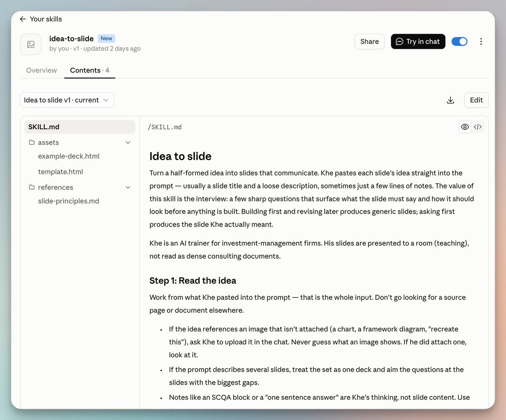This screenshot has height=420, width=506.
Task: Select SKILL.md in the file tree
Action: pyautogui.click(x=80, y=127)
